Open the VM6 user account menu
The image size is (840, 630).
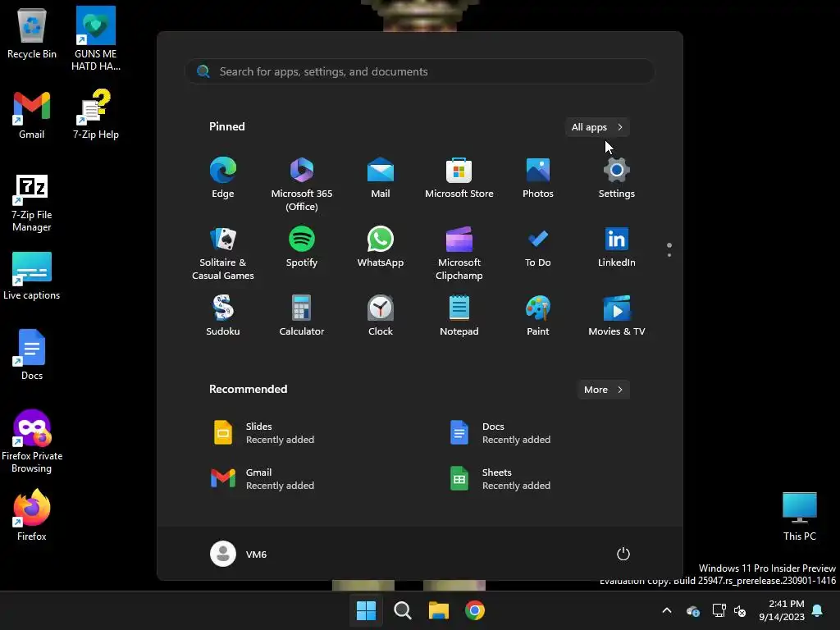[239, 554]
